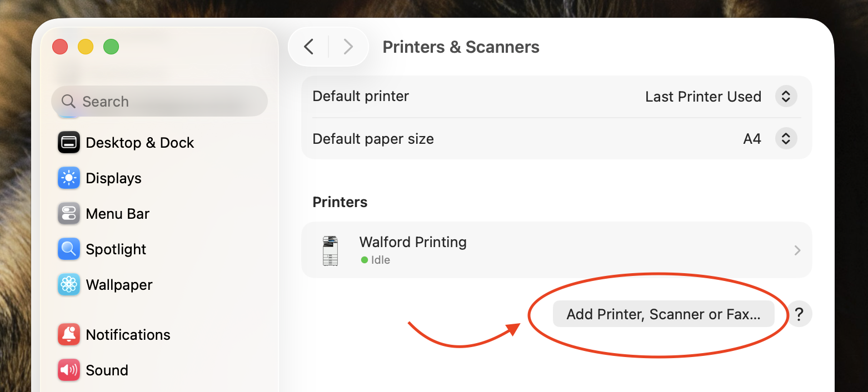The height and width of the screenshot is (392, 868).
Task: Open the Default printer popup selector
Action: tap(786, 97)
